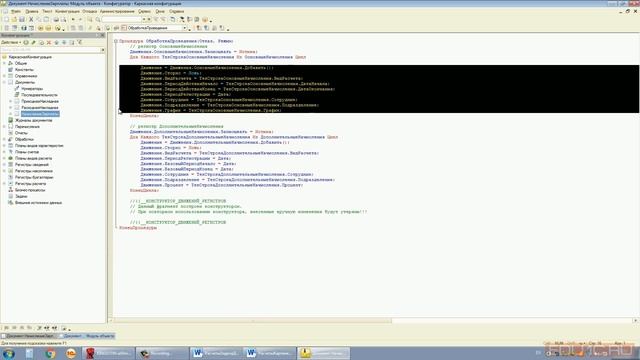Clear the configuration tree search field
This screenshot has width=640, height=360.
point(103,50)
